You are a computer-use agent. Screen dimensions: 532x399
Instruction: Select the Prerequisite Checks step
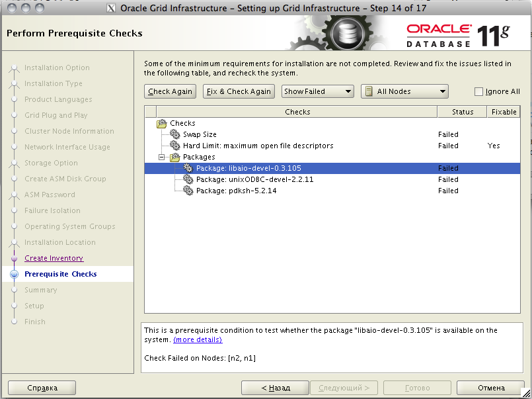coord(60,274)
